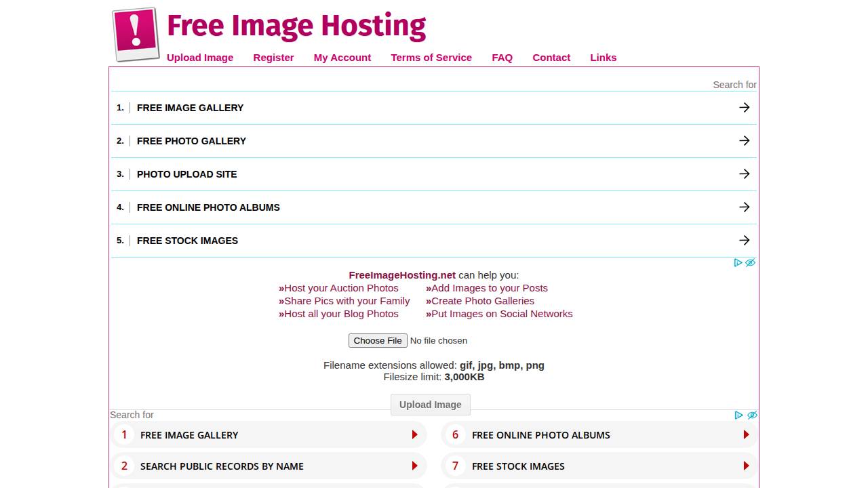Image resolution: width=868 pixels, height=488 pixels.
Task: Open the FAQ page from the navigation
Action: coord(502,58)
